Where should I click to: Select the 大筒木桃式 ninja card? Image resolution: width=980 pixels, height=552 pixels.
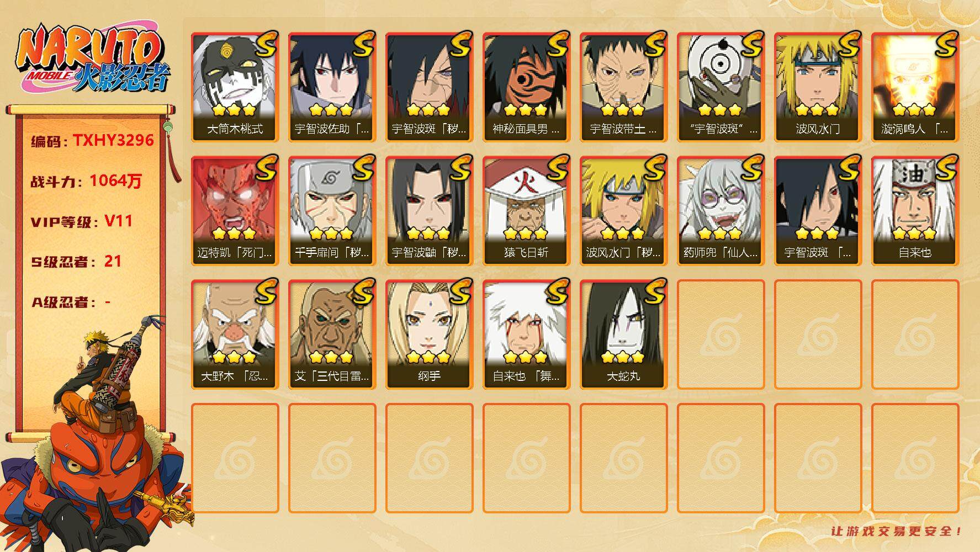pyautogui.click(x=235, y=87)
